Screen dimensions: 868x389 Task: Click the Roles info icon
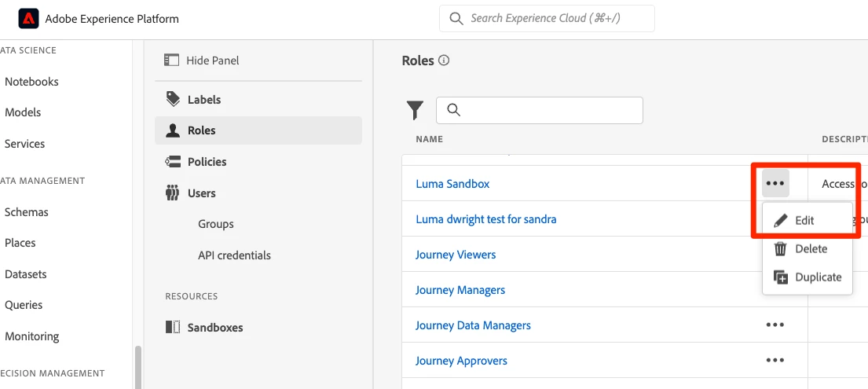[x=444, y=61]
